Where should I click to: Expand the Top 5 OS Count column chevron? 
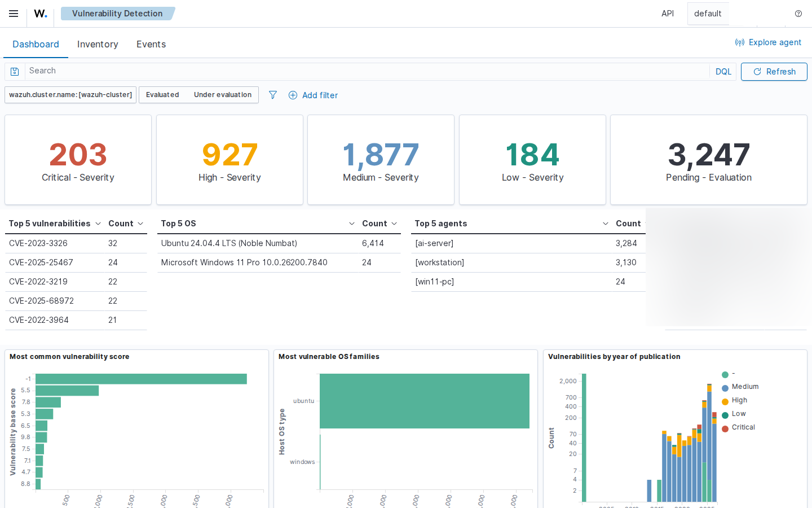(394, 224)
